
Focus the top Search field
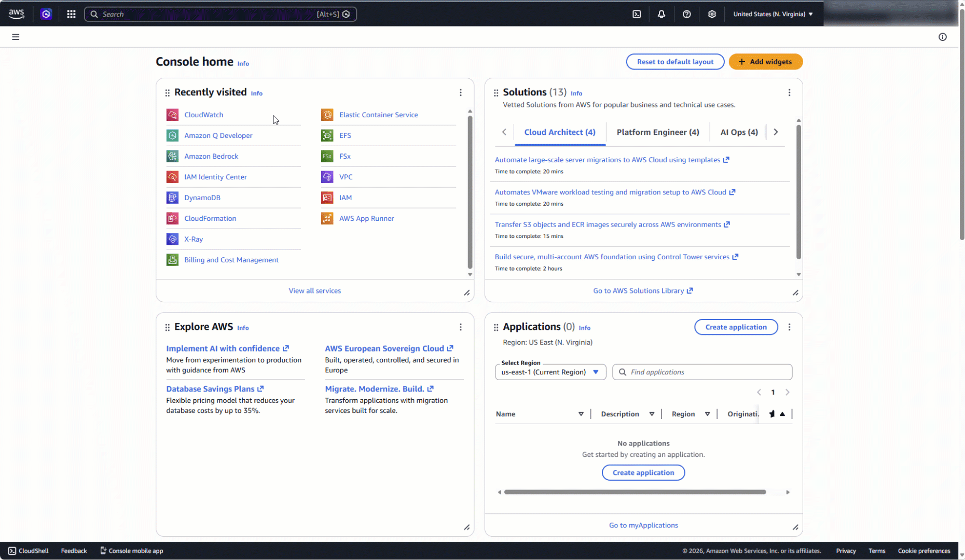[220, 14]
